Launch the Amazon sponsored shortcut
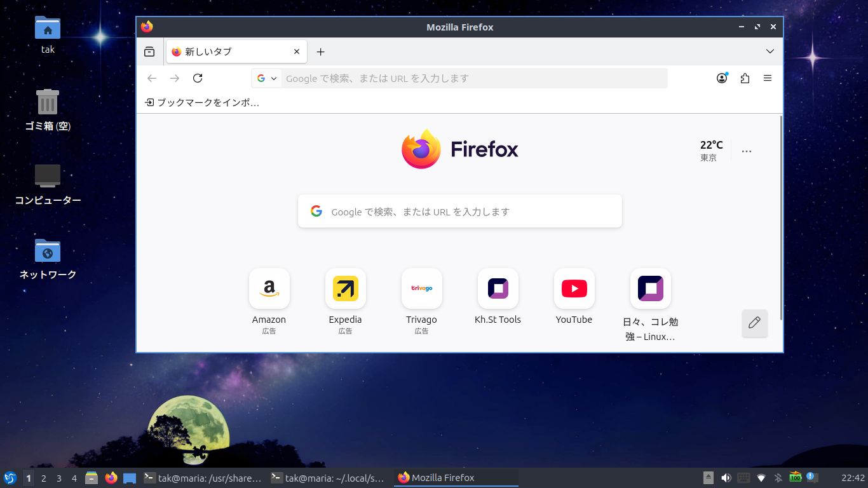 pyautogui.click(x=269, y=288)
